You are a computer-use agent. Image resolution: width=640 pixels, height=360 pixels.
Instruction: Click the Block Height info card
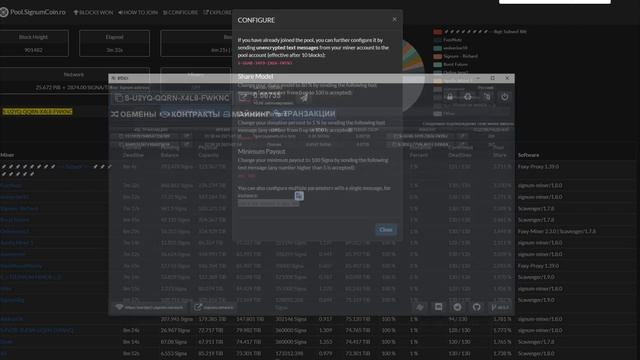point(33,43)
